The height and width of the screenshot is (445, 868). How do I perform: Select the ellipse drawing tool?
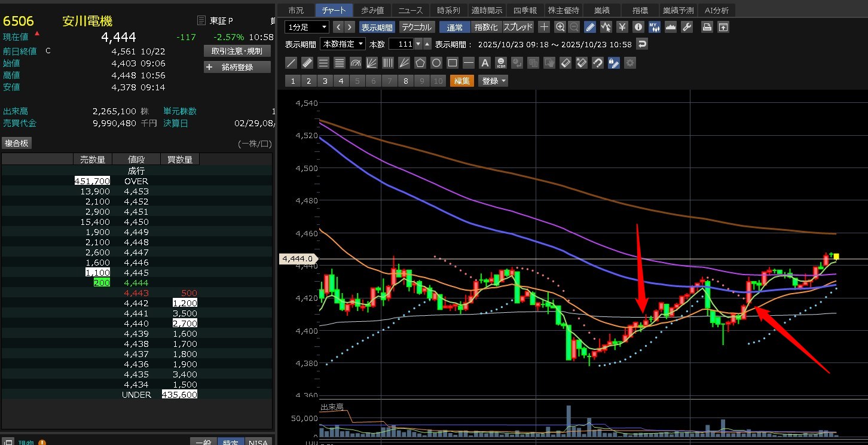pyautogui.click(x=436, y=63)
